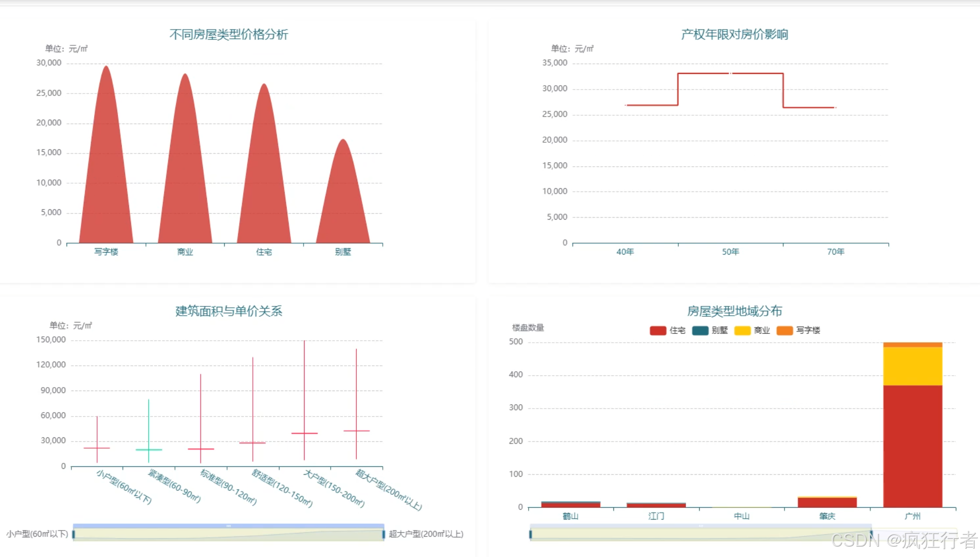Click right zoom handle under area chart

tap(383, 534)
